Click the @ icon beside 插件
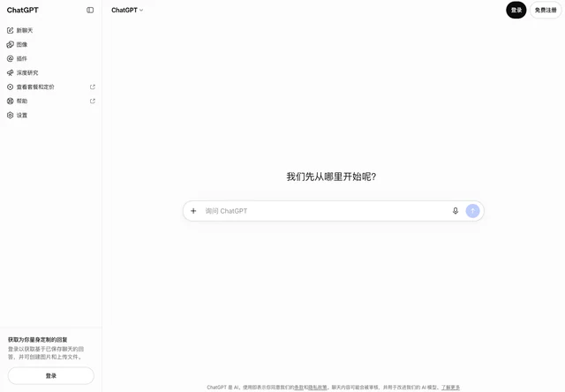 pos(10,58)
